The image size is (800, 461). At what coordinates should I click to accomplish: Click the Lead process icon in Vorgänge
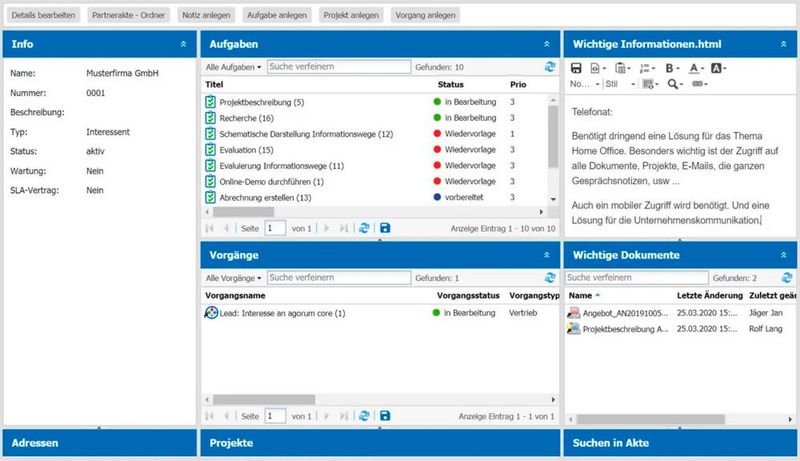point(211,313)
